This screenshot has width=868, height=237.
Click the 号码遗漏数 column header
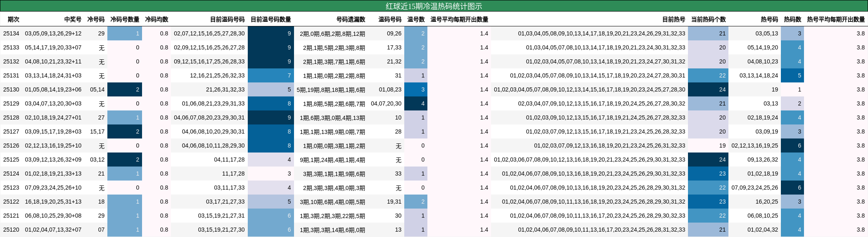351,19
